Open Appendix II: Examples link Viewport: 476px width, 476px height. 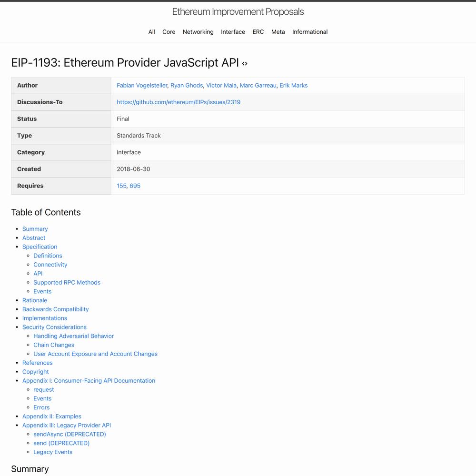coord(52,416)
